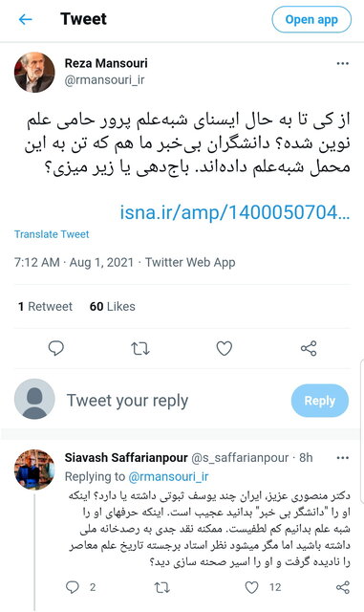Viewport: 364px width, 612px height.
Task: Go back using the arrow icon
Action: pyautogui.click(x=26, y=19)
